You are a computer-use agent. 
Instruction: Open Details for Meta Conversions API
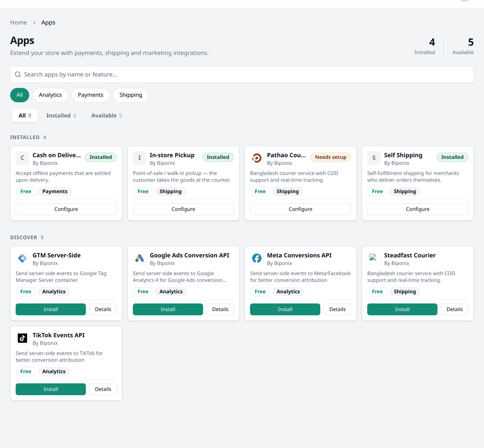pyautogui.click(x=337, y=309)
